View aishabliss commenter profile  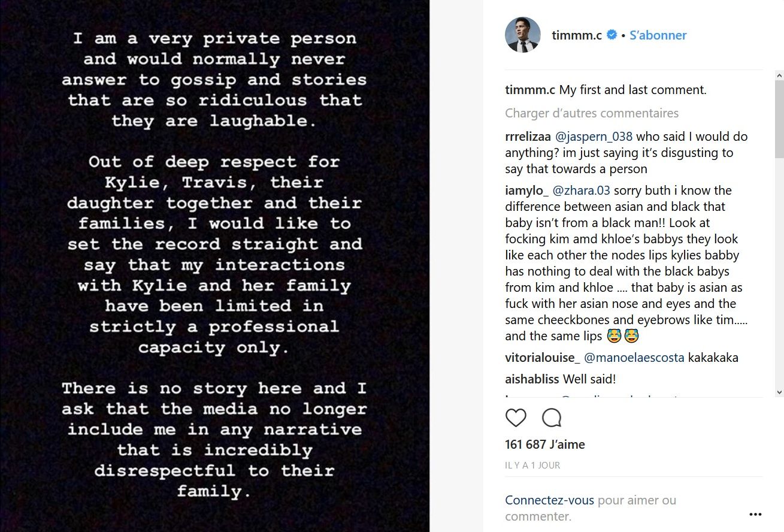tap(532, 379)
